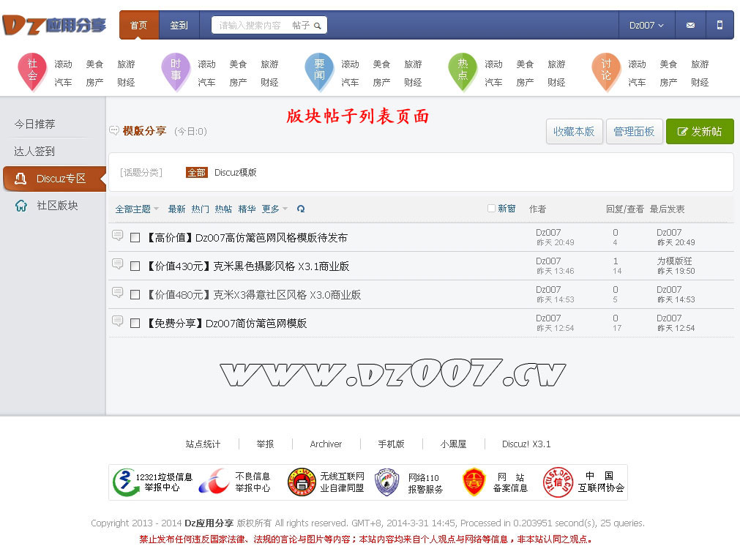This screenshot has height=560, width=740.
Task: Open the 小黑屋 footer link
Action: pos(453,444)
